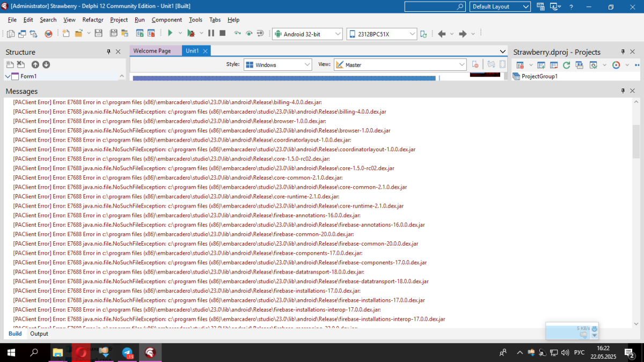Refresh the target device list
This screenshot has width=644, height=362.
(423, 34)
